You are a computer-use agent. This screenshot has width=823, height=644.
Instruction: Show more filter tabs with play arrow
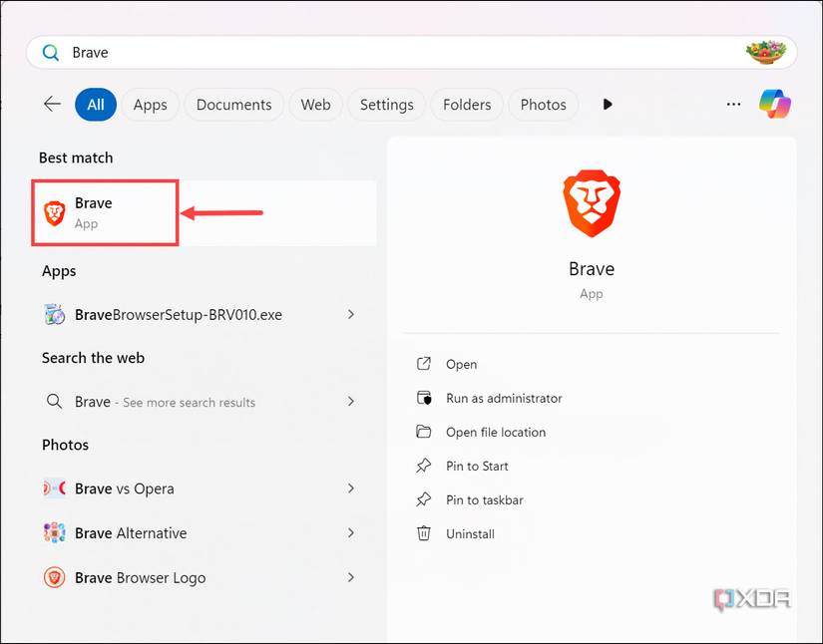(608, 105)
